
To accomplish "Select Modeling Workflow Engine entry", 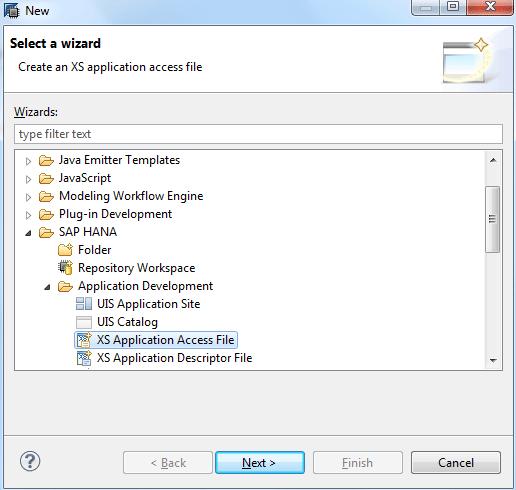I will tap(131, 196).
